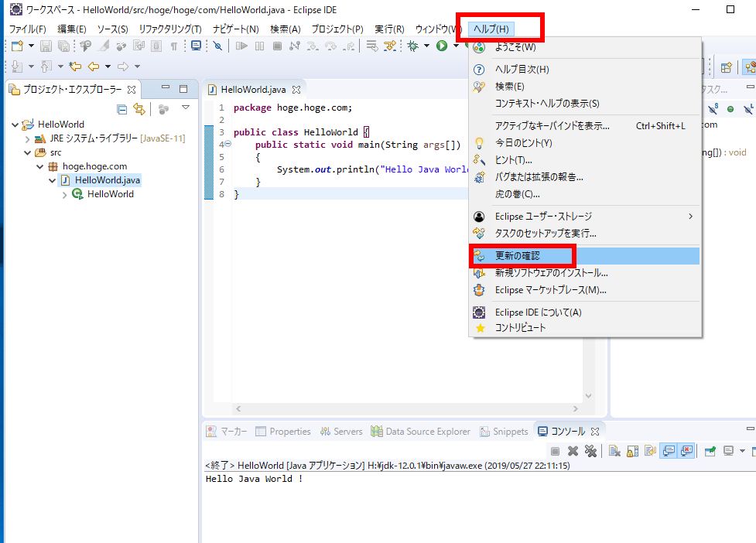756x543 pixels.
Task: Click the Terminate square icon in main toolbar
Action: click(277, 46)
